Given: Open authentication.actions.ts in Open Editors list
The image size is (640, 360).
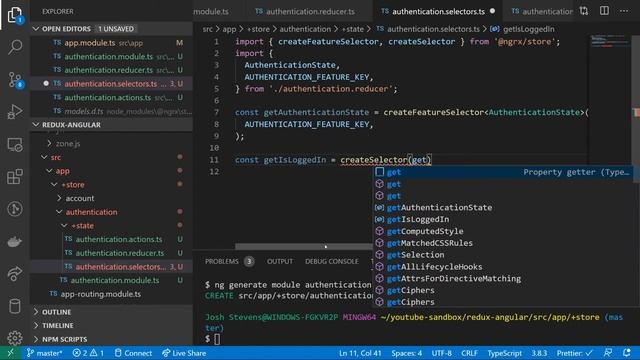Looking at the screenshot, I should 111,98.
